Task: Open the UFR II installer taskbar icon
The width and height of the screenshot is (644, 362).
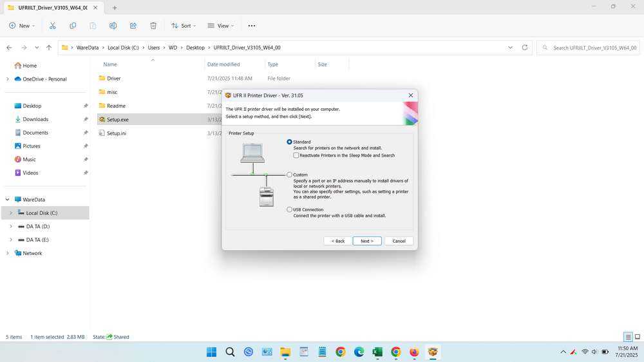Action: pos(433,352)
